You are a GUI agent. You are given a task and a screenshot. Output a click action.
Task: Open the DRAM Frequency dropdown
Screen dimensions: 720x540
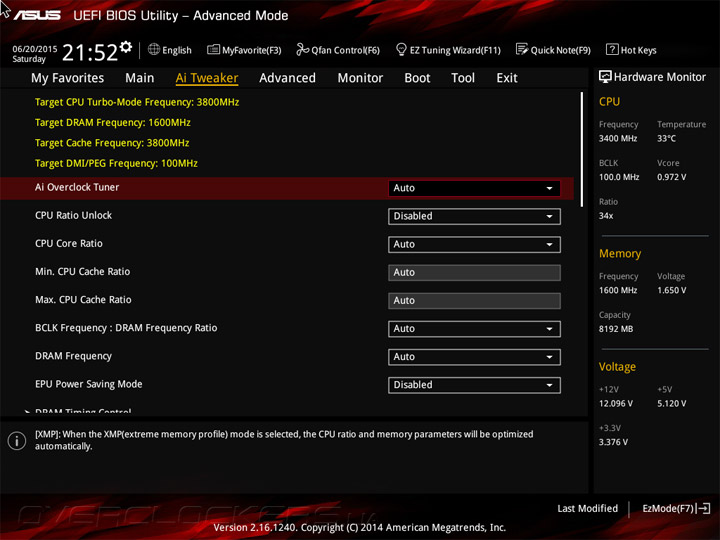(x=474, y=357)
